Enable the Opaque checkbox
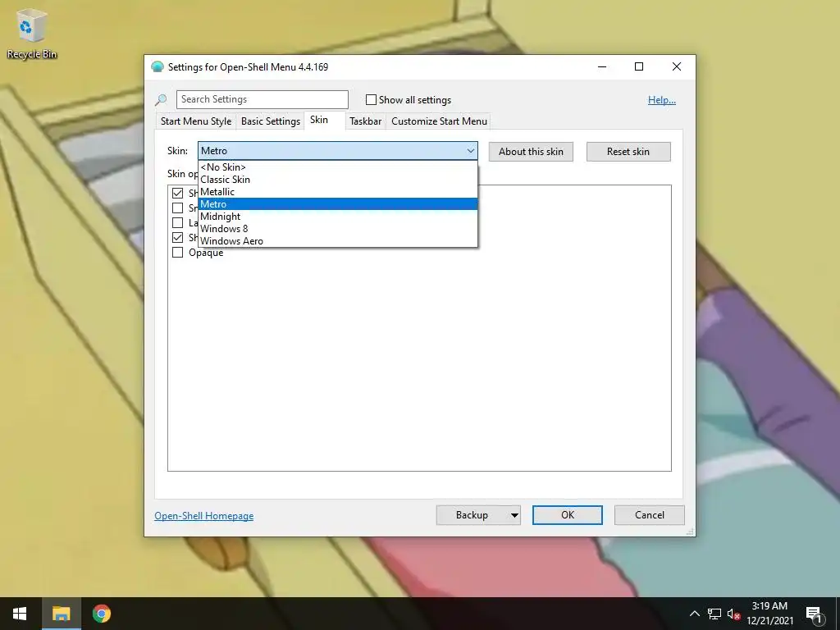This screenshot has height=630, width=840. pos(177,253)
